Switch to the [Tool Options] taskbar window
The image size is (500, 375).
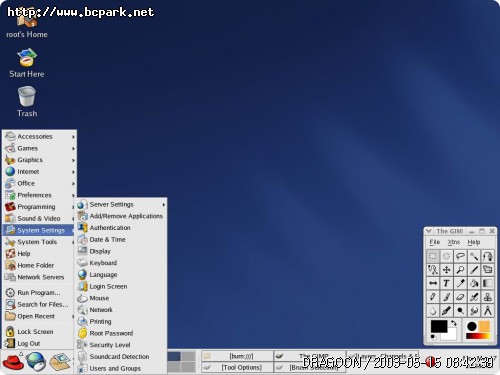point(237,367)
